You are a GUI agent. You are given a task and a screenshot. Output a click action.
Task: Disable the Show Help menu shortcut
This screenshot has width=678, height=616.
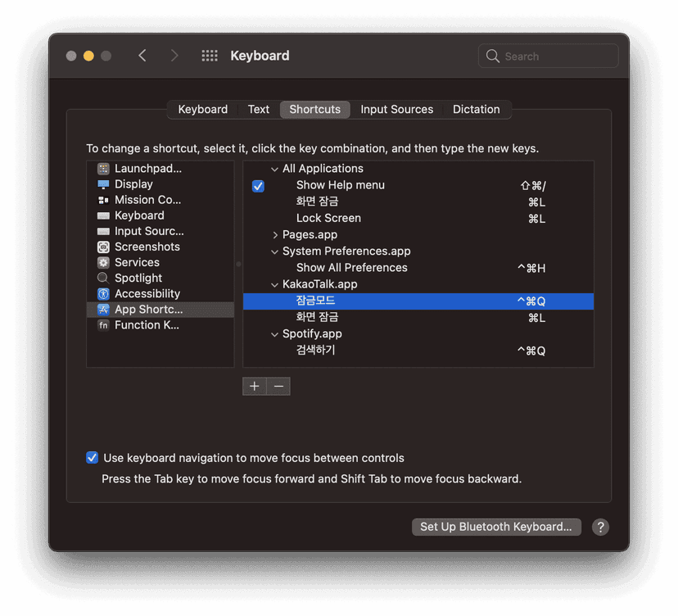[258, 185]
